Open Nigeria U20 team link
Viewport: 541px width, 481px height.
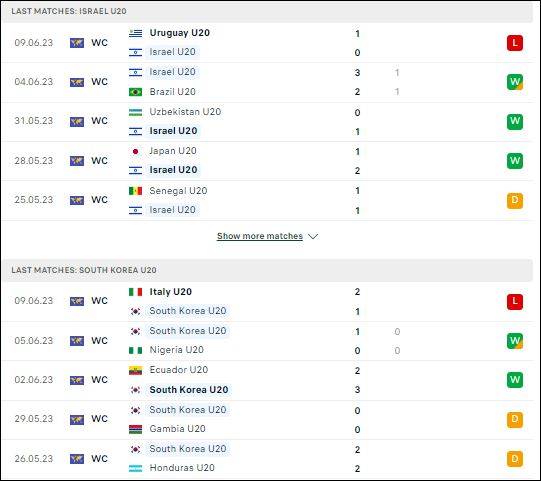coord(176,350)
